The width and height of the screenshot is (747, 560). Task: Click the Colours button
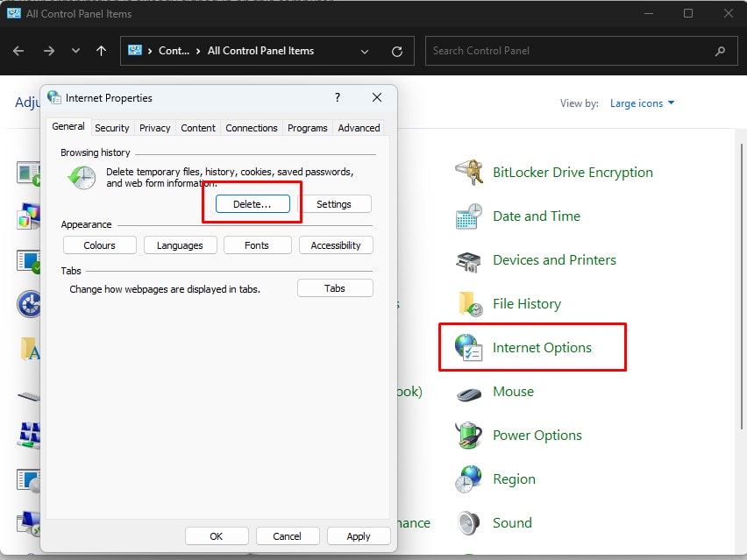click(100, 245)
